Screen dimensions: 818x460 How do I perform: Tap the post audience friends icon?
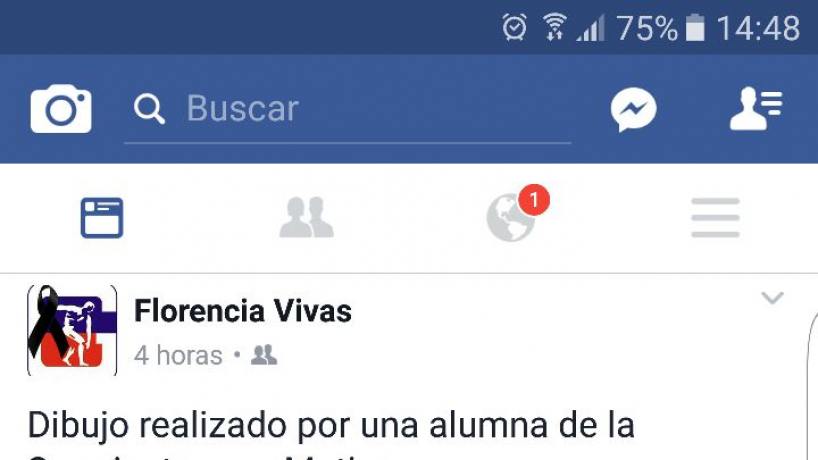click(x=264, y=355)
